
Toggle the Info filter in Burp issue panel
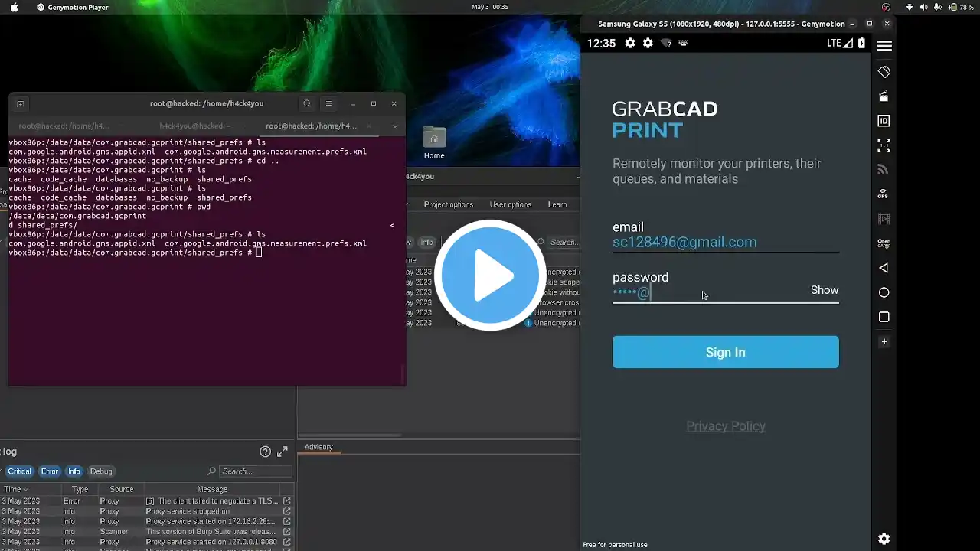point(426,242)
